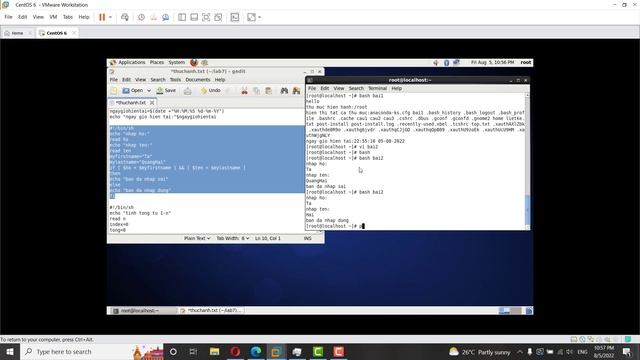The height and width of the screenshot is (360, 640).
Task: Expand the stretch guest dropdown arrow
Action: [260, 17]
